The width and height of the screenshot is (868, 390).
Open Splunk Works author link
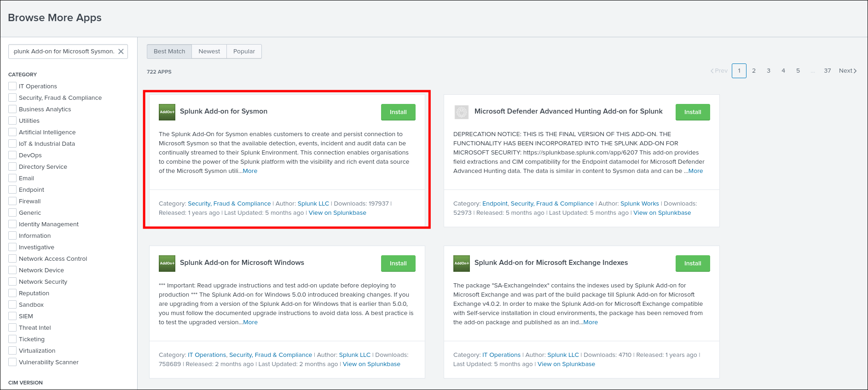point(640,204)
